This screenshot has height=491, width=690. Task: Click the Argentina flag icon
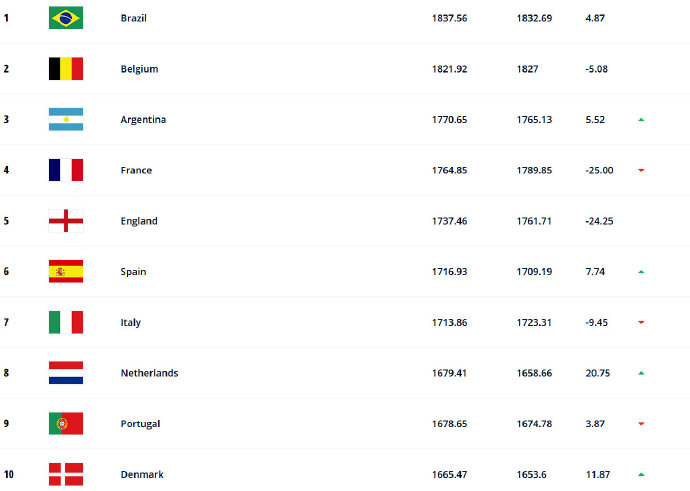(x=66, y=120)
